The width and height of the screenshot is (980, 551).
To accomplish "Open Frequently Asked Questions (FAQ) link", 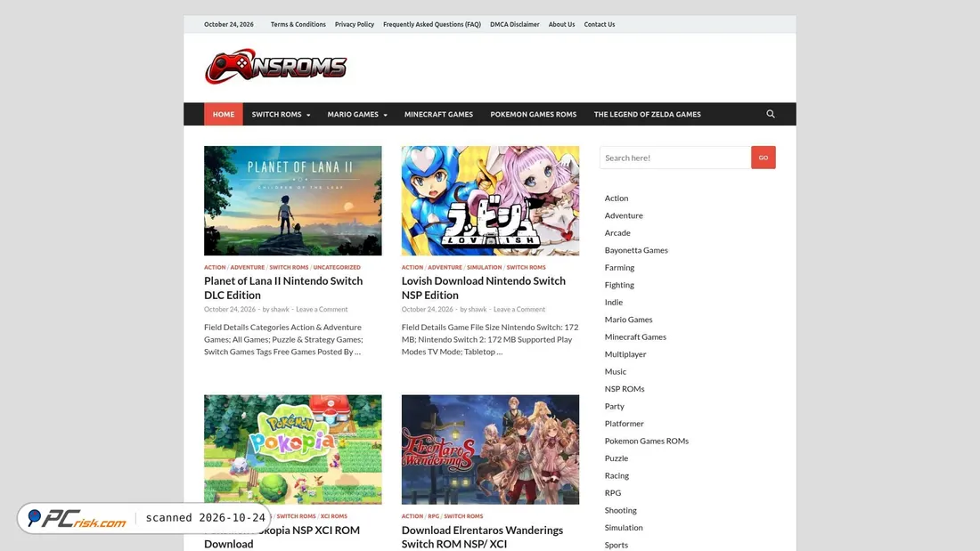I will click(432, 24).
